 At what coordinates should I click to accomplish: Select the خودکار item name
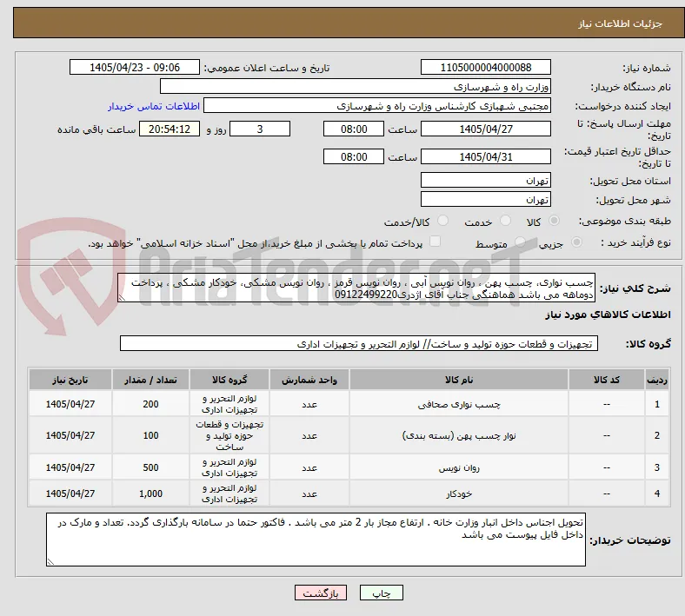[x=459, y=493]
